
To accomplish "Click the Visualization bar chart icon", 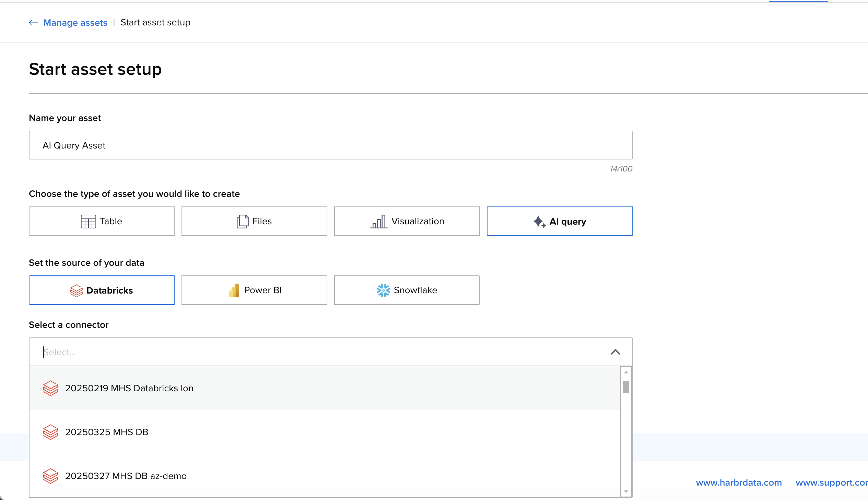I will [x=379, y=222].
